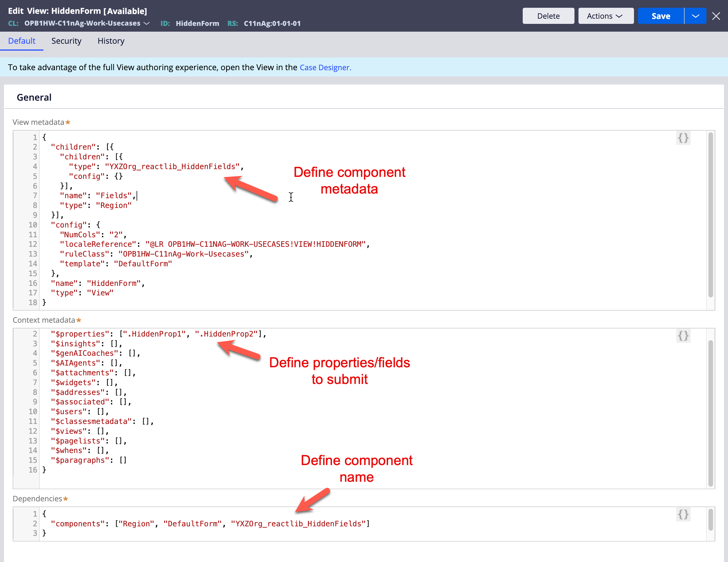Click the Context metadata field label
The image size is (728, 562).
pos(44,320)
